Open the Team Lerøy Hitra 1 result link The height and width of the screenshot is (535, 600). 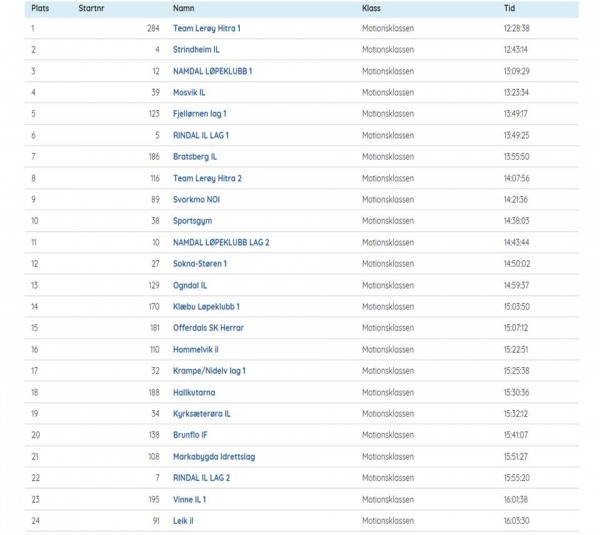point(207,28)
